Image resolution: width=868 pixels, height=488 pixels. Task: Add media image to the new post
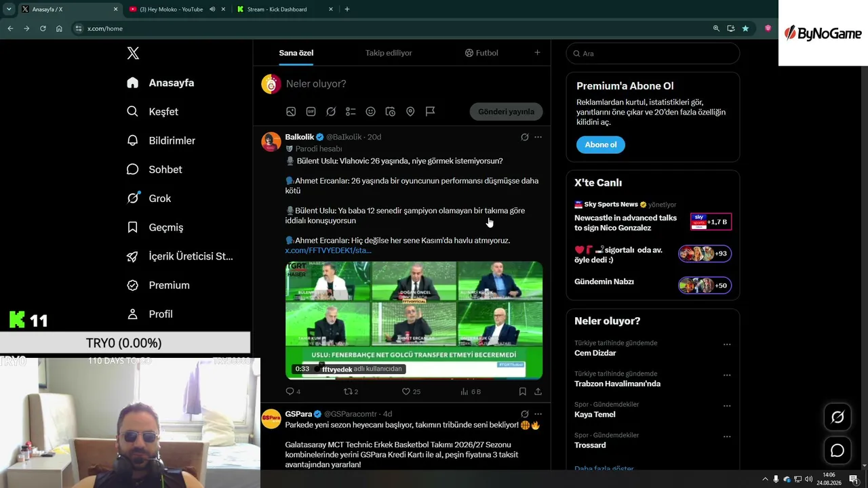pos(291,112)
